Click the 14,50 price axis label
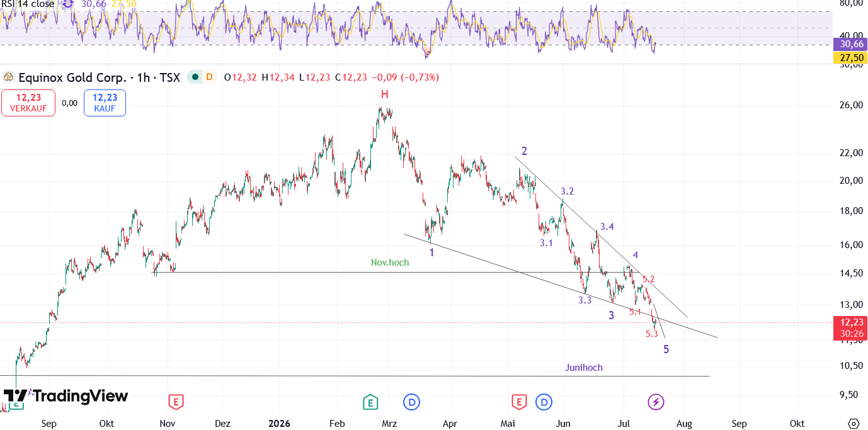Screen dimensions: 868x430 850,273
